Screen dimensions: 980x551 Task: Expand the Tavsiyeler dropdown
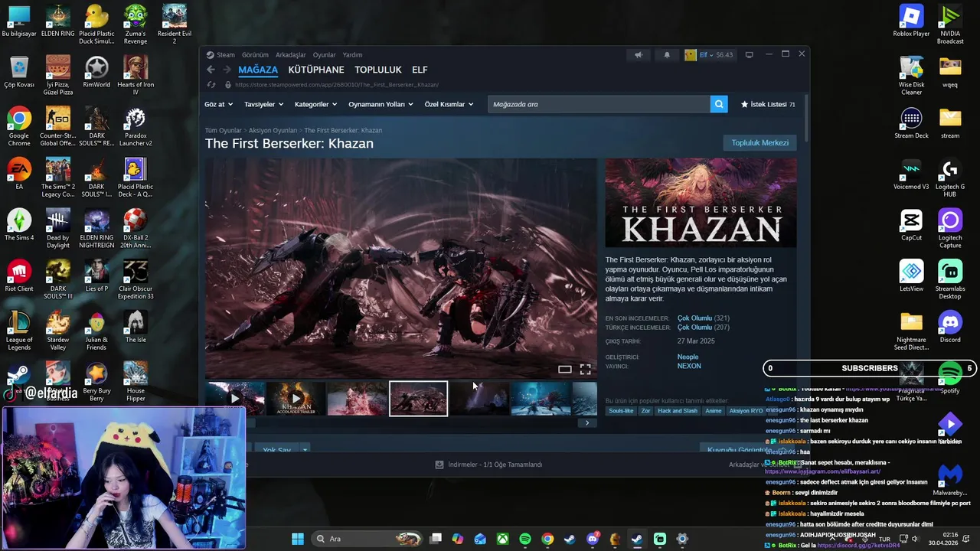coord(263,104)
